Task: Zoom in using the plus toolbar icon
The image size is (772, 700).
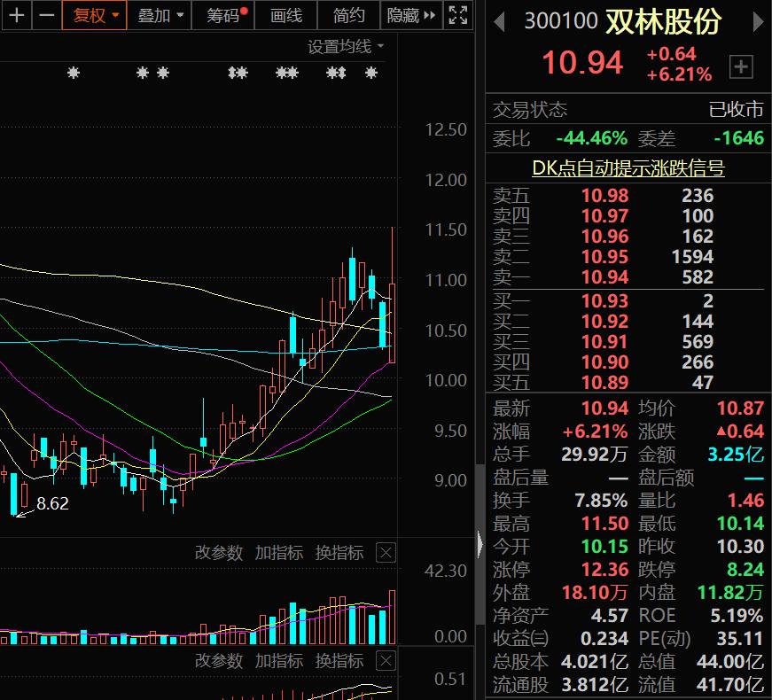Action: tap(17, 15)
